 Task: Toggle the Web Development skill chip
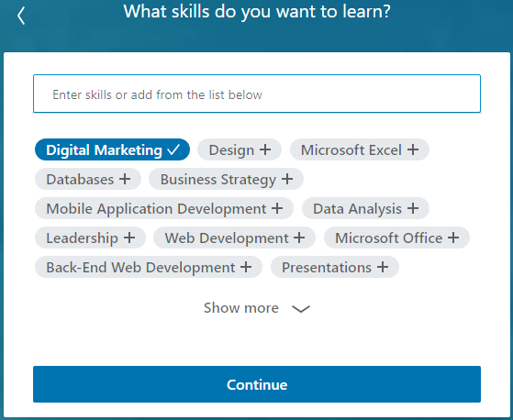(x=234, y=238)
